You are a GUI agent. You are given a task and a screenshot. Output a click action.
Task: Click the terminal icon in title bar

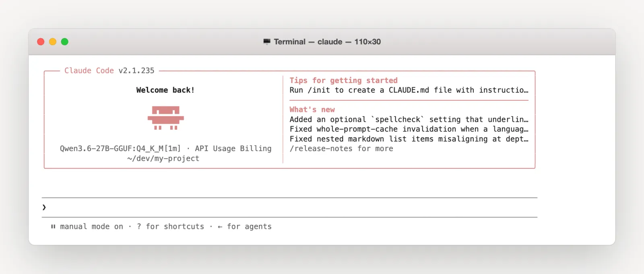[267, 42]
